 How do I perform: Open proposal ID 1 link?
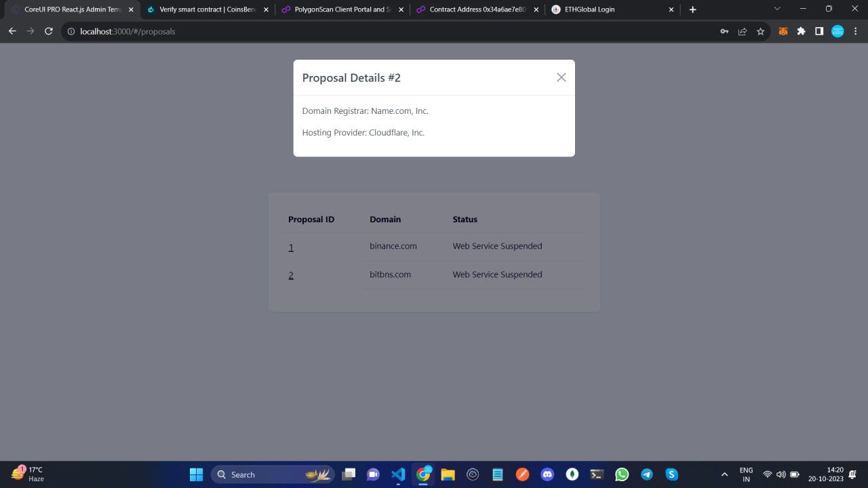pyautogui.click(x=291, y=247)
